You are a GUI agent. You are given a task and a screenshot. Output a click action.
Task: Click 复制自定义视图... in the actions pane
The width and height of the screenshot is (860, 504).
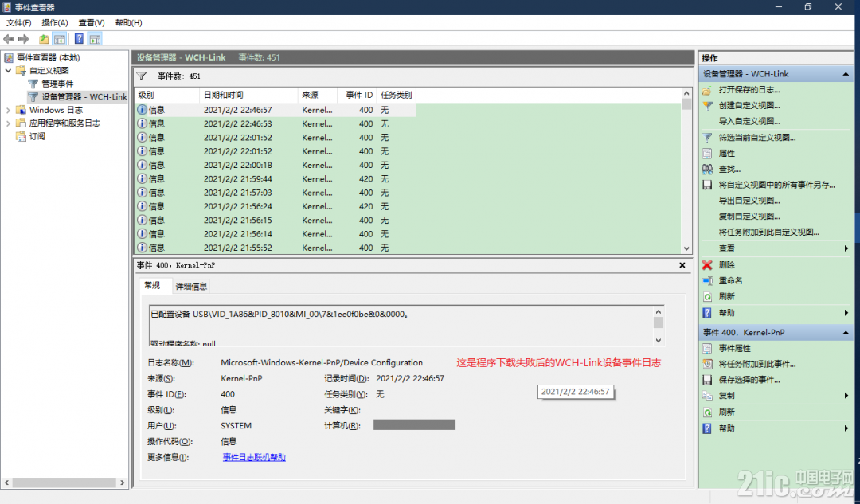tap(749, 217)
